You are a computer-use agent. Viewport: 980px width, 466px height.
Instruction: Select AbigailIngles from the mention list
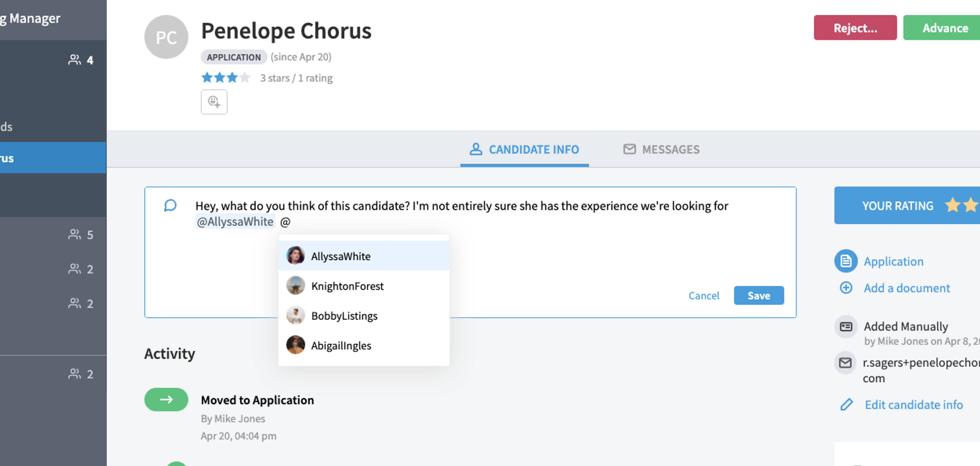pos(364,345)
